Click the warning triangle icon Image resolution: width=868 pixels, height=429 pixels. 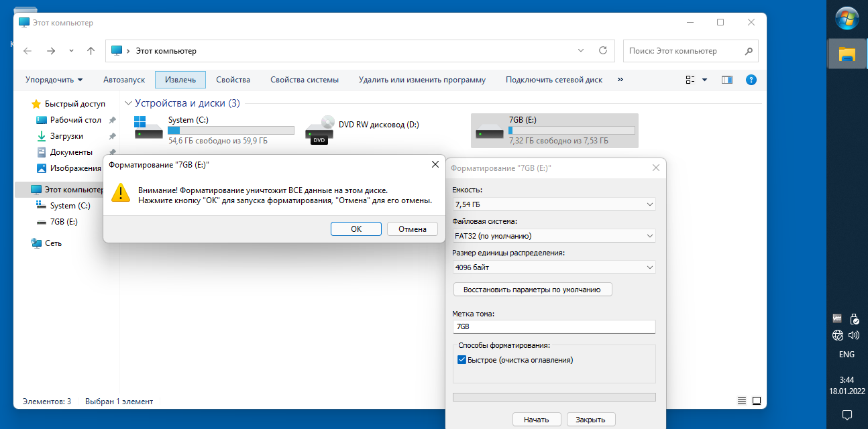click(x=121, y=192)
